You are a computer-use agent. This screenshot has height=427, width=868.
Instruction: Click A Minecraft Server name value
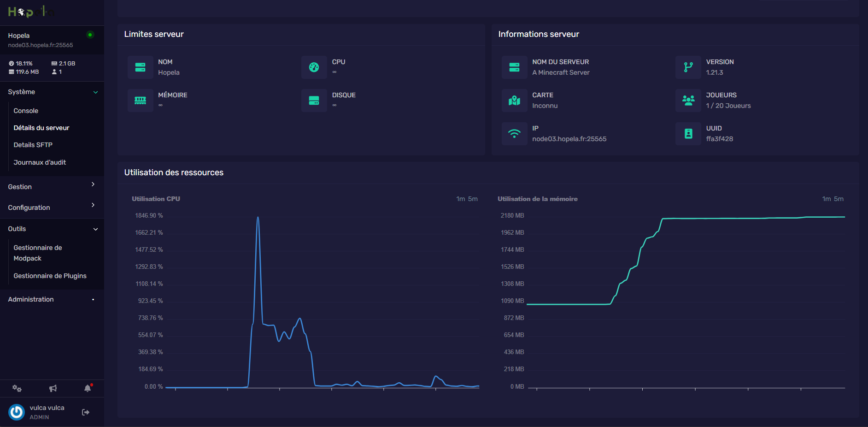pos(561,72)
